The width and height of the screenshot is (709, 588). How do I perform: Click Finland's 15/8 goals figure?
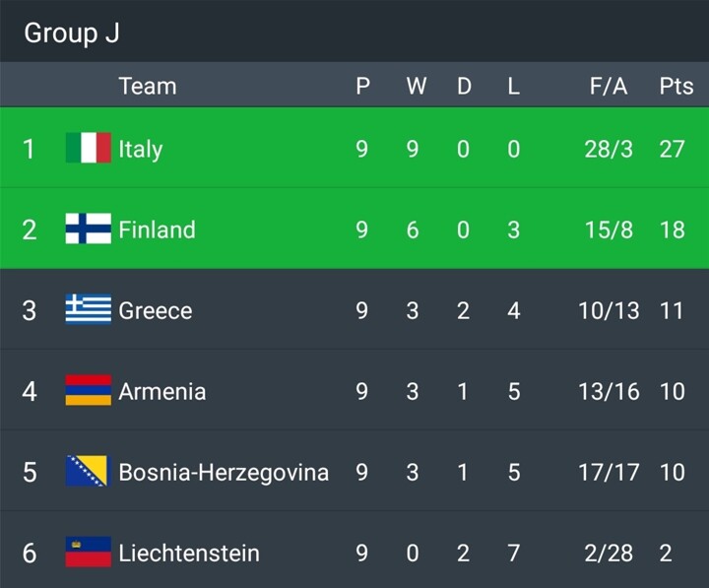[609, 229]
